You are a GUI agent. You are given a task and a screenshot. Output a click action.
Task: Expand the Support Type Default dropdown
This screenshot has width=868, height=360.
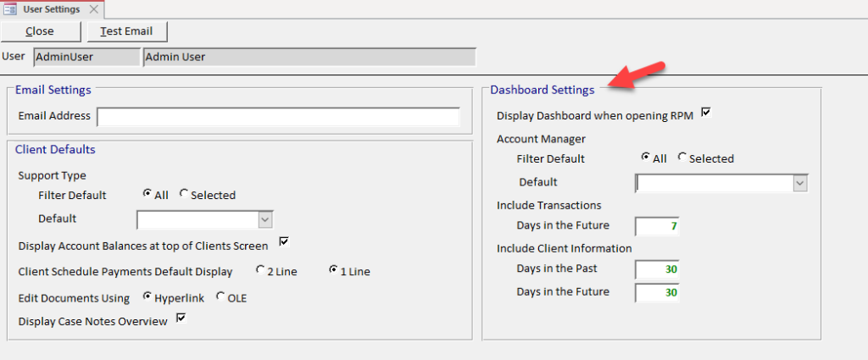pyautogui.click(x=265, y=219)
